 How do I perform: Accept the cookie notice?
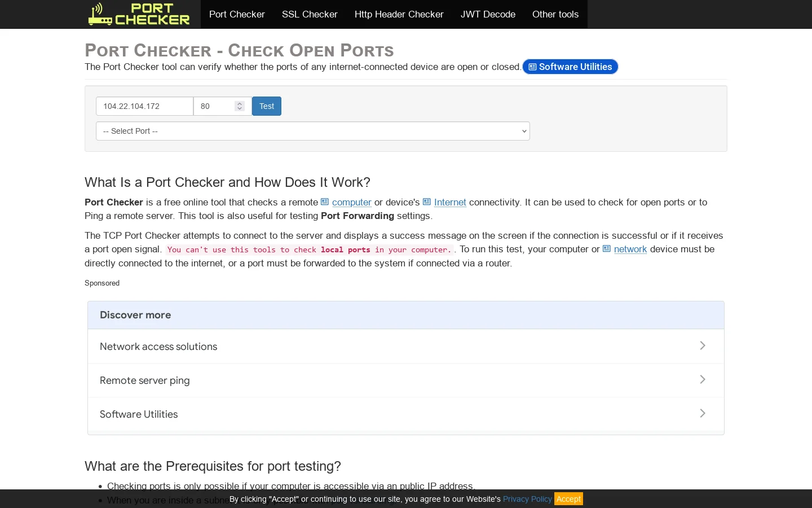pos(568,499)
